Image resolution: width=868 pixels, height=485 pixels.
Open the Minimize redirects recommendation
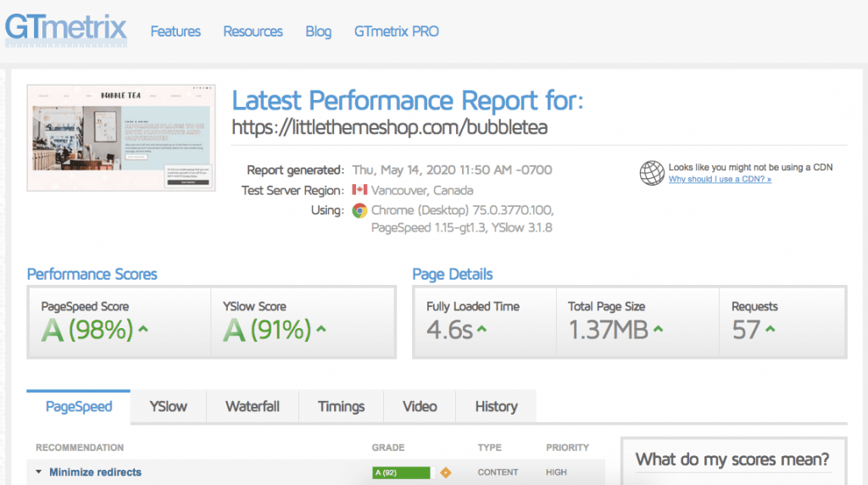[95, 472]
